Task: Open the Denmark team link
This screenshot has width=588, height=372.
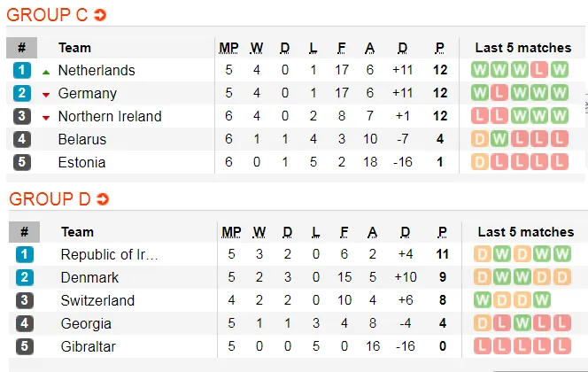Action: (90, 277)
